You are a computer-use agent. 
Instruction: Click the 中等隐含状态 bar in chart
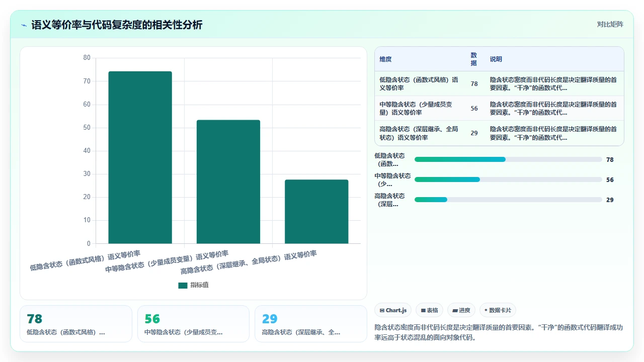(x=228, y=182)
